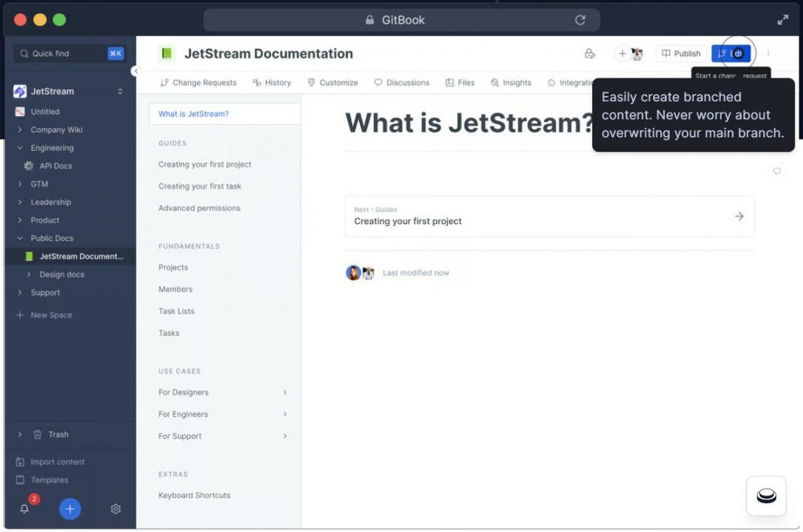Expand the Product section
803x532 pixels.
(x=20, y=220)
